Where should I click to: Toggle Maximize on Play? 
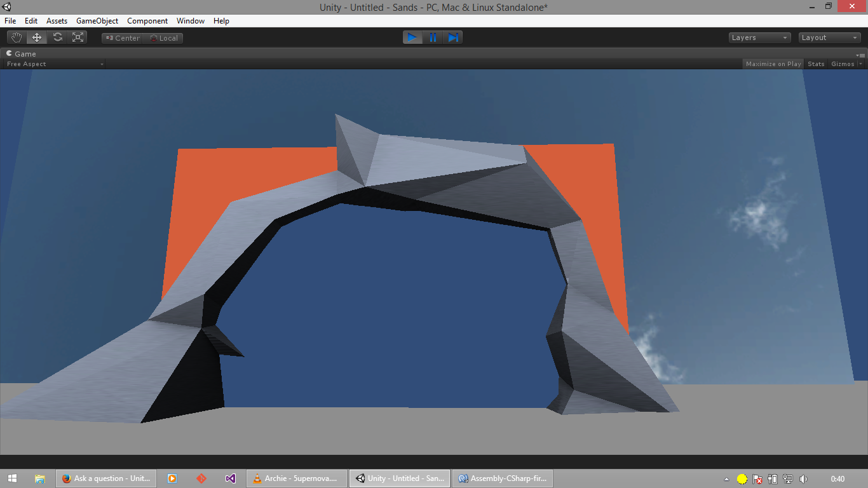[773, 64]
